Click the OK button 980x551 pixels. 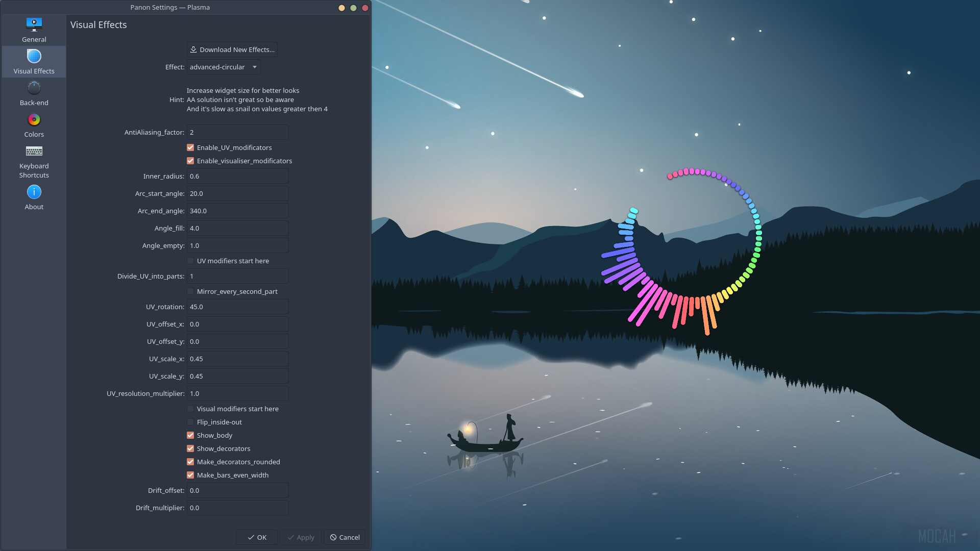(x=257, y=537)
